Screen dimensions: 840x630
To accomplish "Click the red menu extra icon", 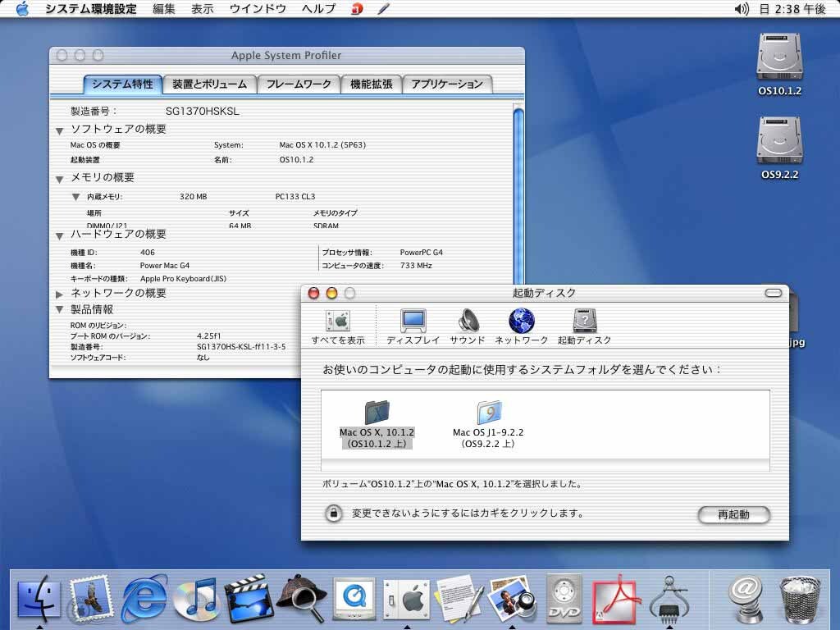I will point(357,8).
